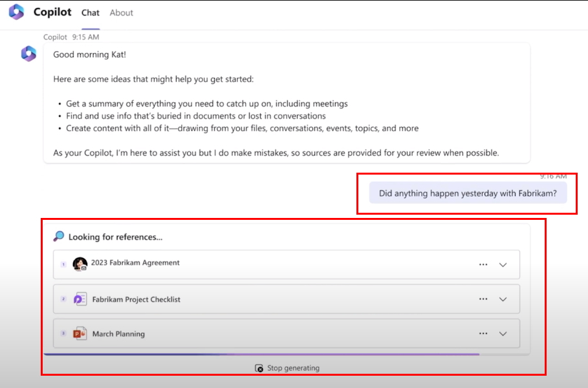Open the March Planning reference title
The image size is (588, 388).
118,334
